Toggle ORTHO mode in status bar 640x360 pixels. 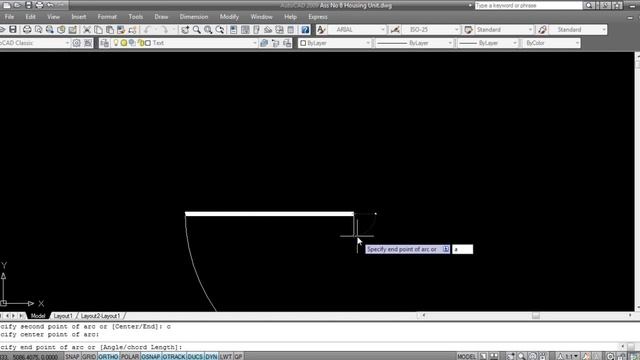[x=108, y=356]
